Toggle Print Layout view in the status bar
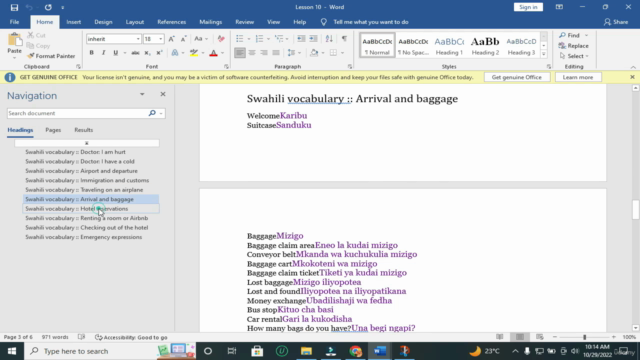Image resolution: width=640 pixels, height=360 pixels. [520, 337]
